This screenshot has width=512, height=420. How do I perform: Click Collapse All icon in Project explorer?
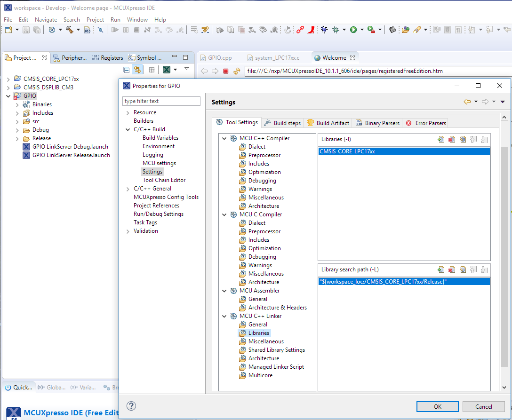pos(127,70)
